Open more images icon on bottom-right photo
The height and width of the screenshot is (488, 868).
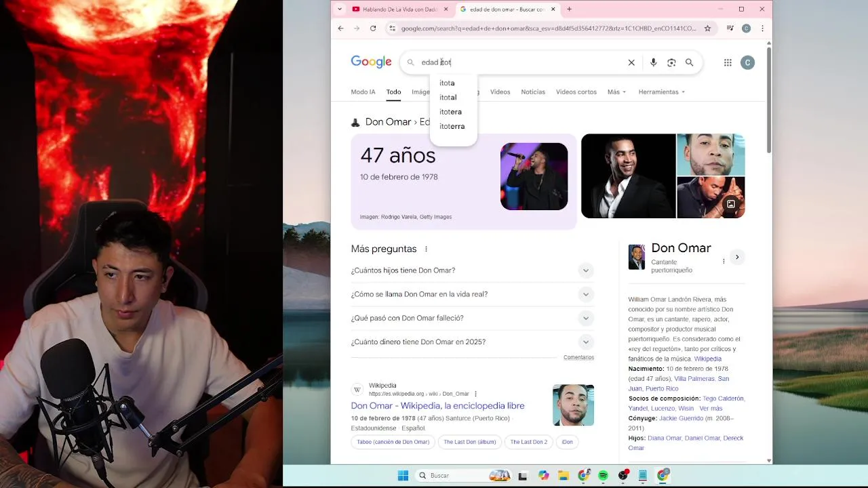tap(731, 204)
